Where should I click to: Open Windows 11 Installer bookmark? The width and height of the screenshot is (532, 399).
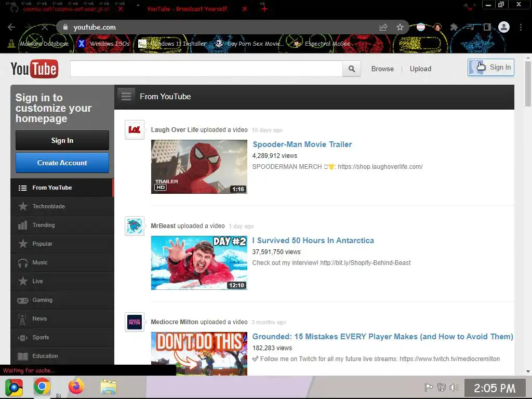pos(172,44)
